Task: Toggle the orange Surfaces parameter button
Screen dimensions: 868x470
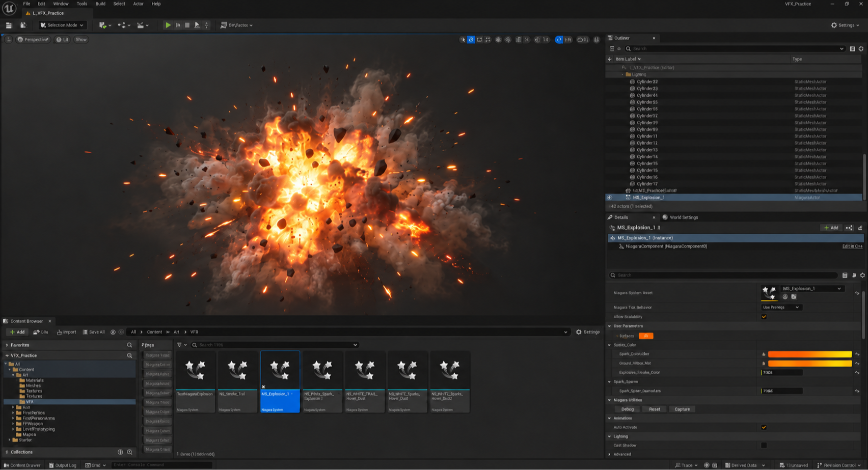Action: click(646, 336)
